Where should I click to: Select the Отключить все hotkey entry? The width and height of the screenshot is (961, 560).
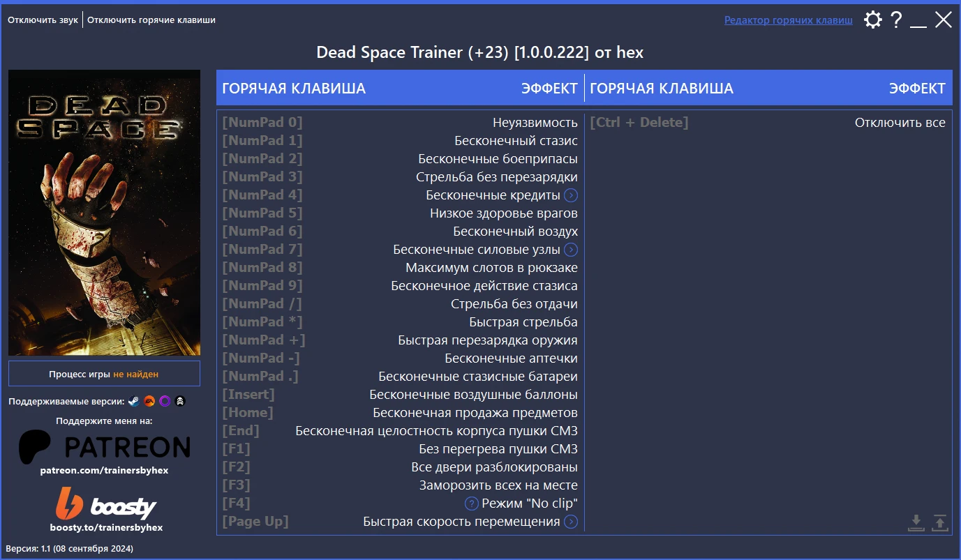click(768, 122)
